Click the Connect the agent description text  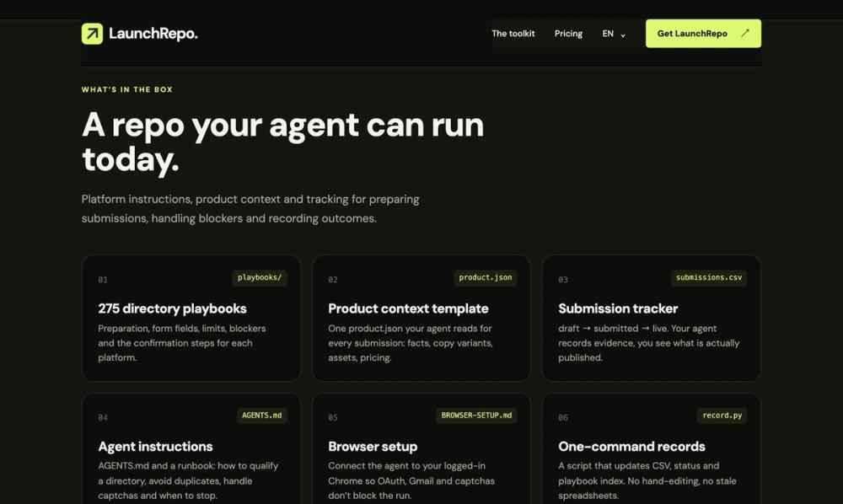click(x=411, y=481)
